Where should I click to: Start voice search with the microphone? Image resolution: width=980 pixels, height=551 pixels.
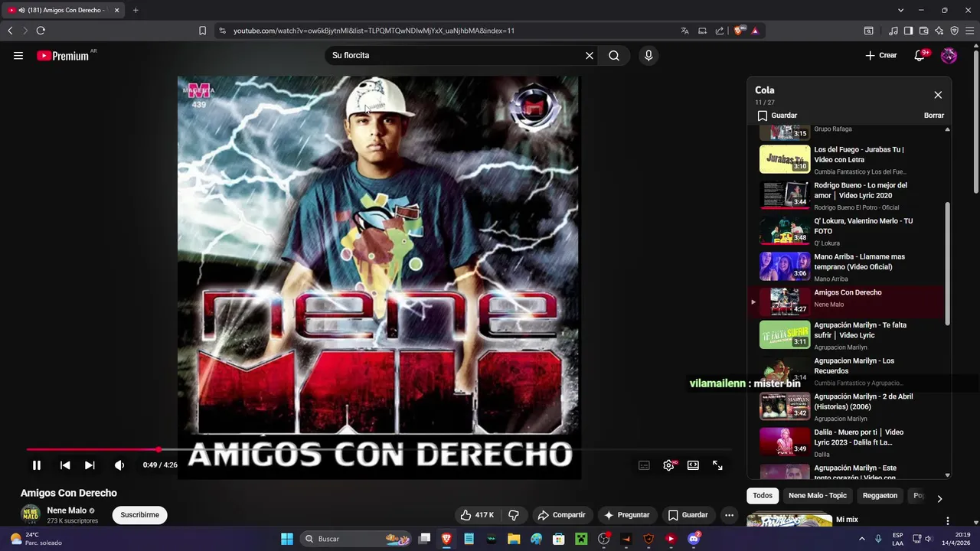(x=648, y=55)
